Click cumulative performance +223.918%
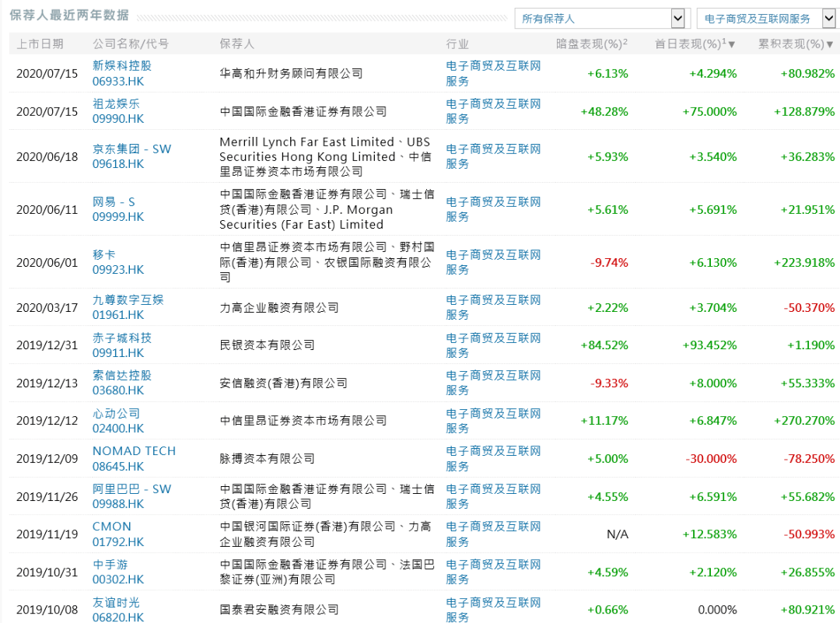 coord(804,263)
